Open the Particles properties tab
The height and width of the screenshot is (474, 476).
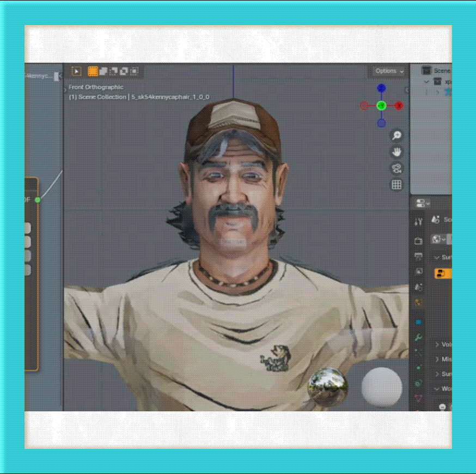pos(418,352)
